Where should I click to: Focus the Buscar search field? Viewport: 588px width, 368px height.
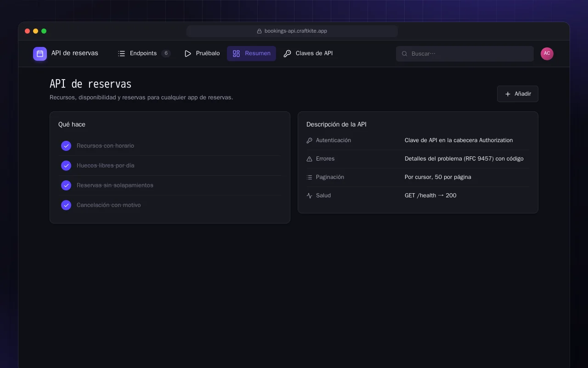(465, 54)
